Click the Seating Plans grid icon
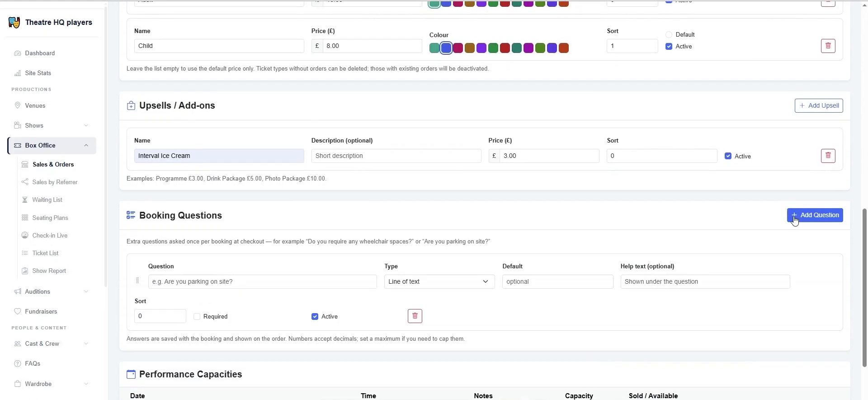The image size is (868, 400). (x=25, y=218)
